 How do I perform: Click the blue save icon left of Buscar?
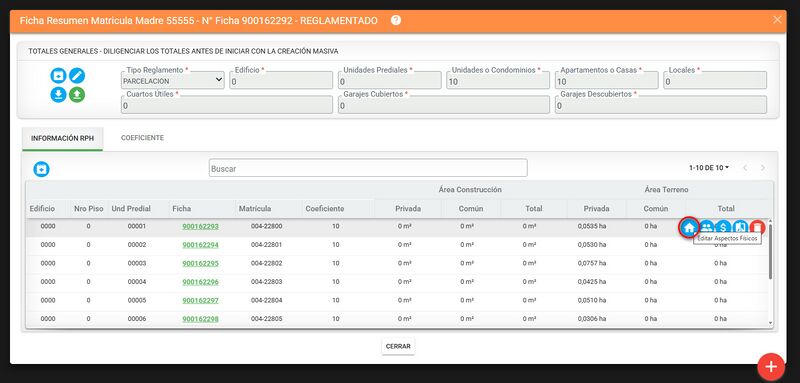click(41, 169)
